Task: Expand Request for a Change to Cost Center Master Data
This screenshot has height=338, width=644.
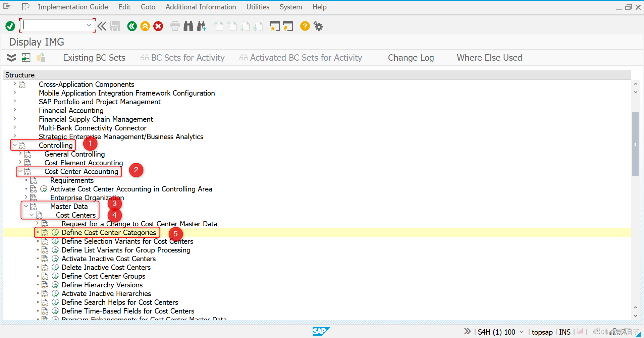Action: (37, 223)
